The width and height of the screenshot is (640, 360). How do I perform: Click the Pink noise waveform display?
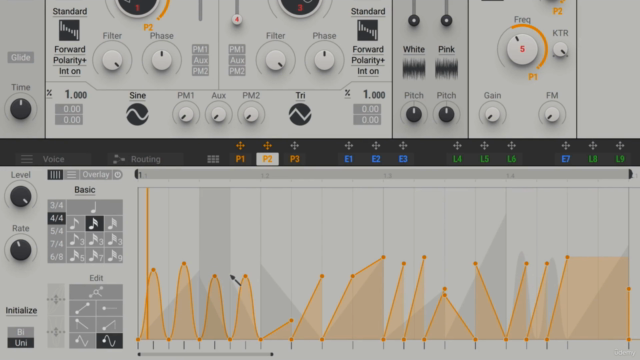click(x=446, y=68)
